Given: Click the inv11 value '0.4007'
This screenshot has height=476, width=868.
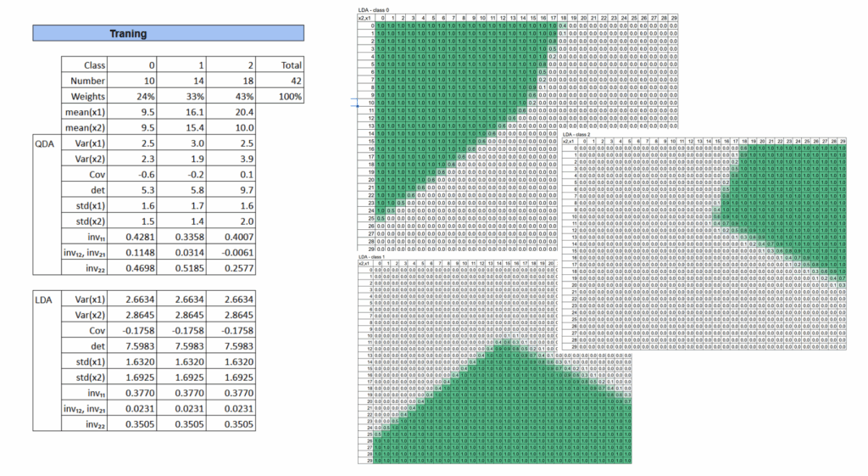Looking at the screenshot, I should (231, 237).
